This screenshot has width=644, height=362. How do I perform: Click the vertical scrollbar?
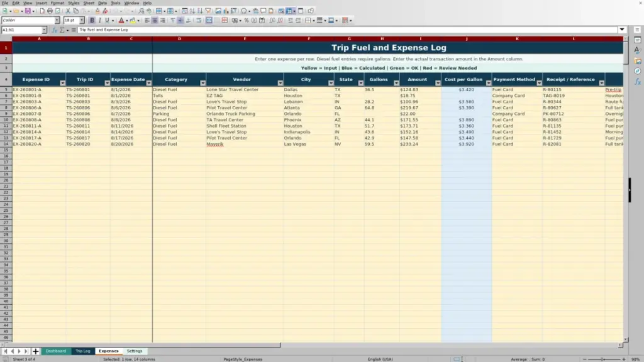click(626, 189)
